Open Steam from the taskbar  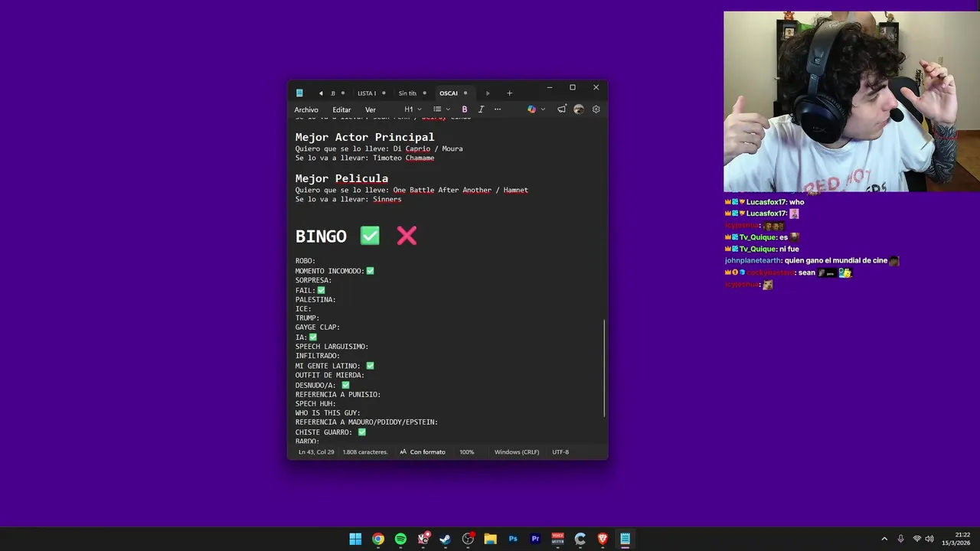pyautogui.click(x=446, y=539)
